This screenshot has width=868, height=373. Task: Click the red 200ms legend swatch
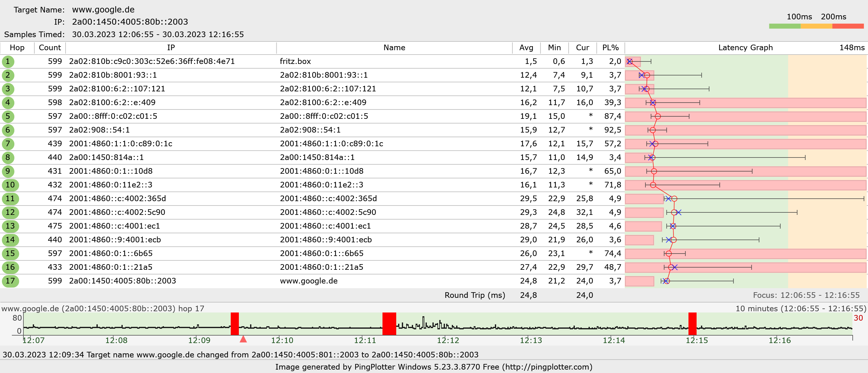click(848, 26)
